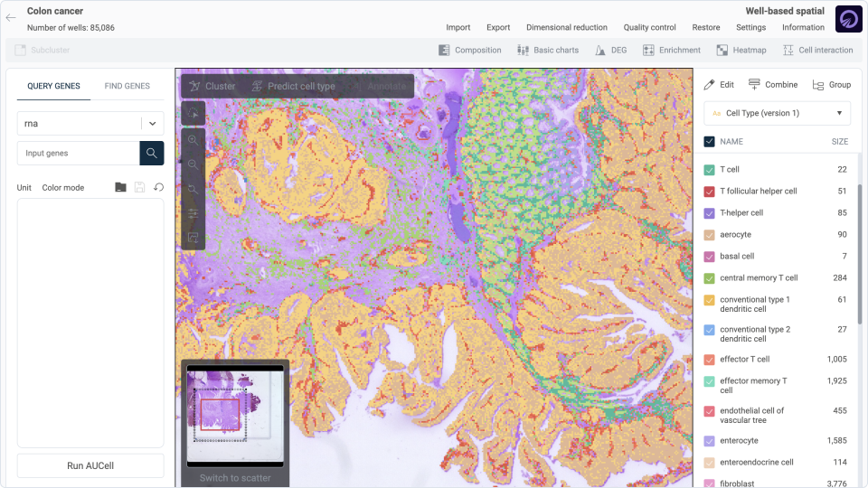Click the zoom in magnifier icon

193,141
